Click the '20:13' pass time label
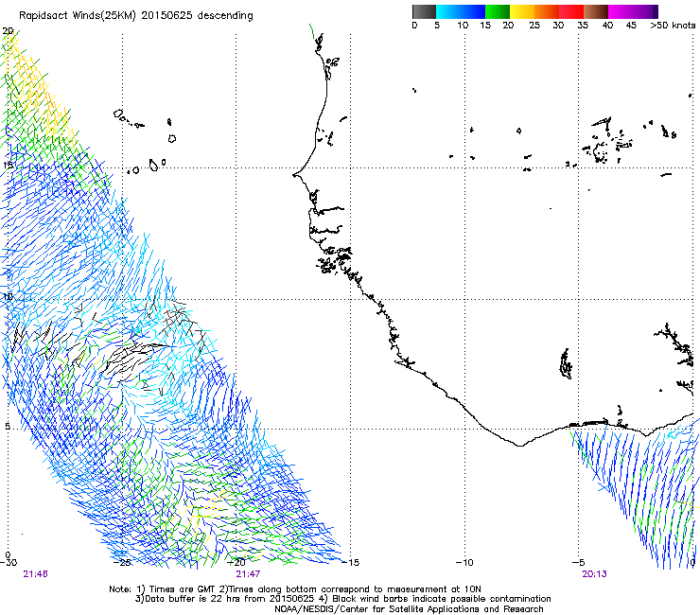700x615 pixels. click(594, 574)
